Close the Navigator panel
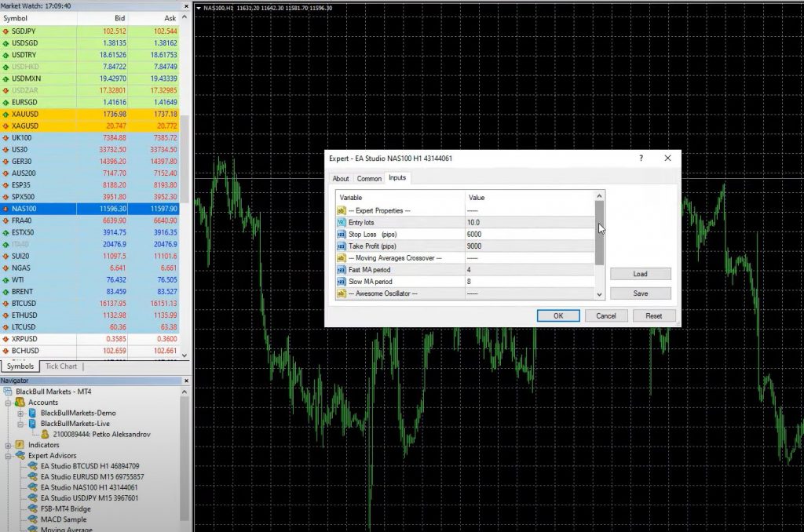Screen dimensions: 804x532 185,380
